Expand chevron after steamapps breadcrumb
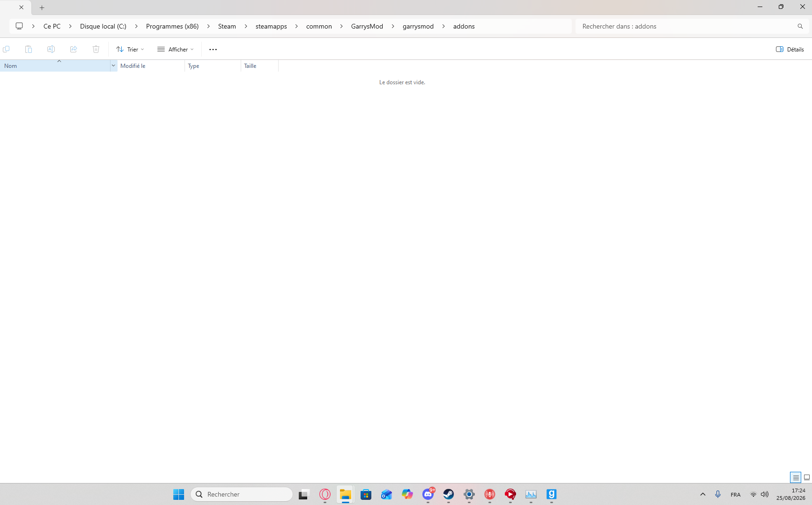Screen dimensions: 812x505 (296, 26)
